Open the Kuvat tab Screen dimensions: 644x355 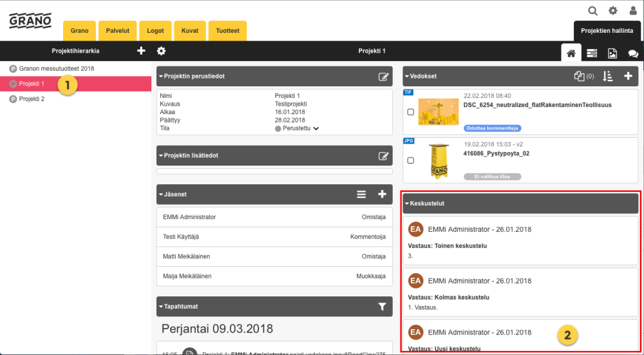[x=190, y=31]
